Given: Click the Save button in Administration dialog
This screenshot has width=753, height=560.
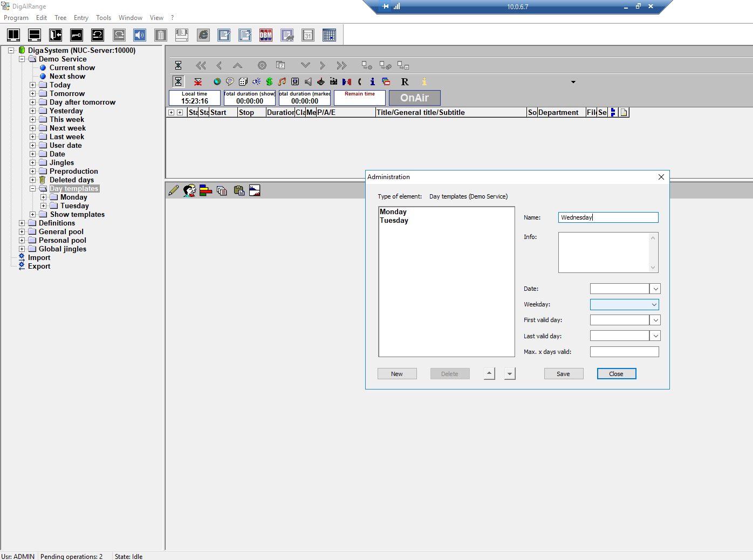Looking at the screenshot, I should coord(563,374).
